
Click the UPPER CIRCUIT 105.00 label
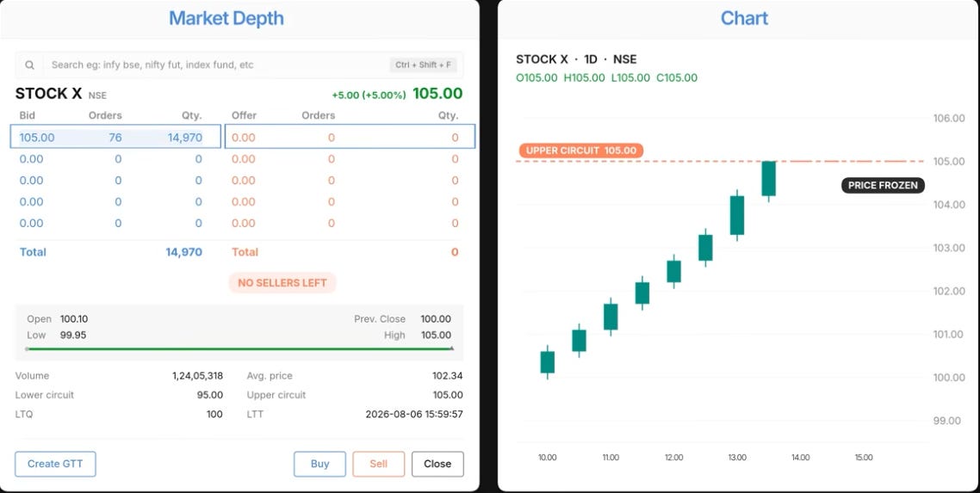580,151
